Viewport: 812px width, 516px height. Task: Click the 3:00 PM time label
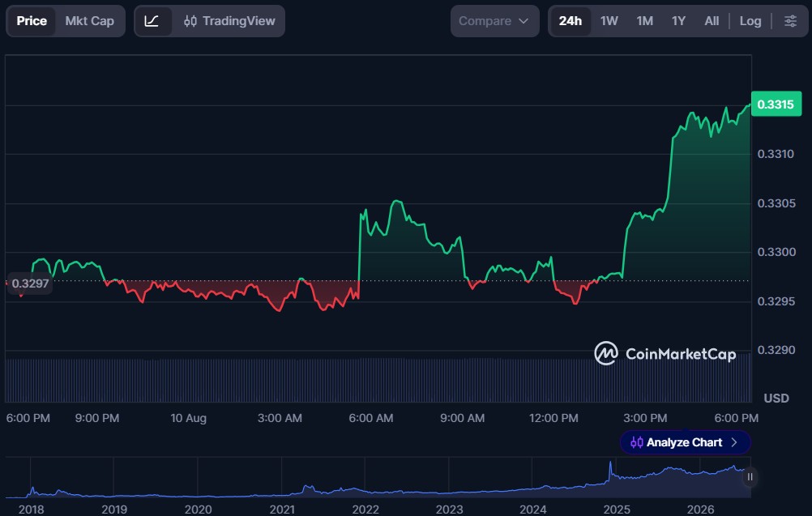tap(645, 418)
